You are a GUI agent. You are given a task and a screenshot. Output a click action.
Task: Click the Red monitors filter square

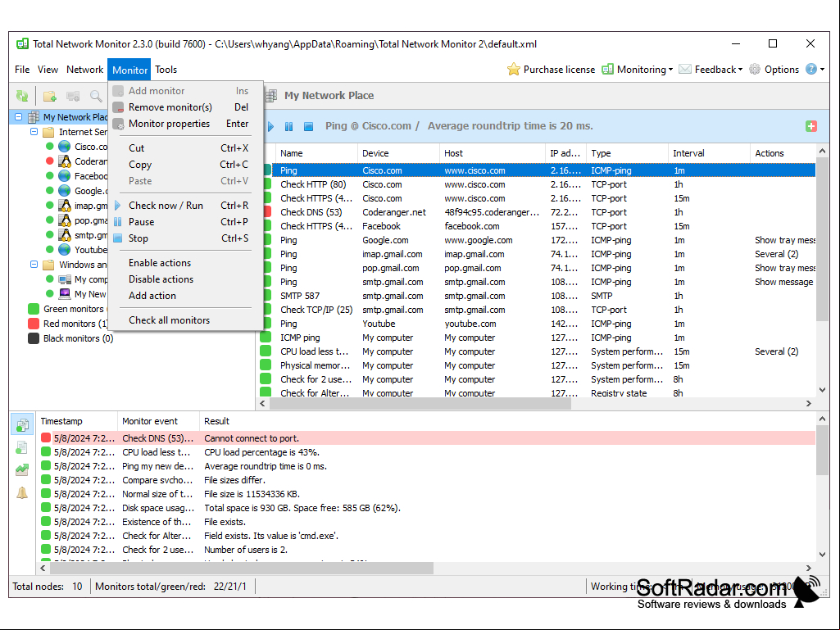pyautogui.click(x=34, y=324)
